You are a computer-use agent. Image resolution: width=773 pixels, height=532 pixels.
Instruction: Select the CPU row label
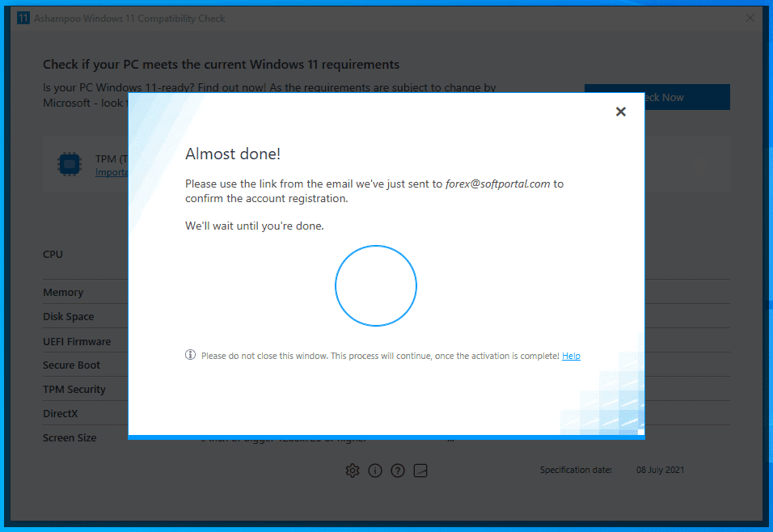[x=53, y=255]
